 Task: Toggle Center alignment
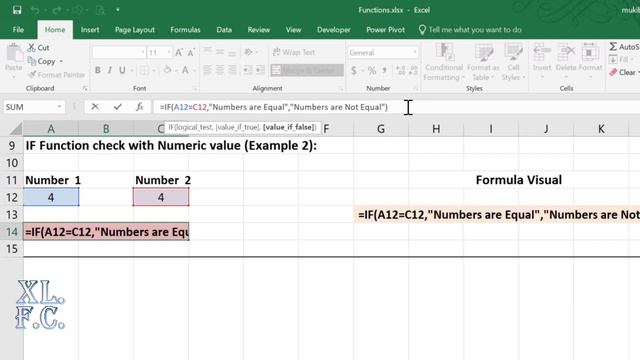pos(220,70)
